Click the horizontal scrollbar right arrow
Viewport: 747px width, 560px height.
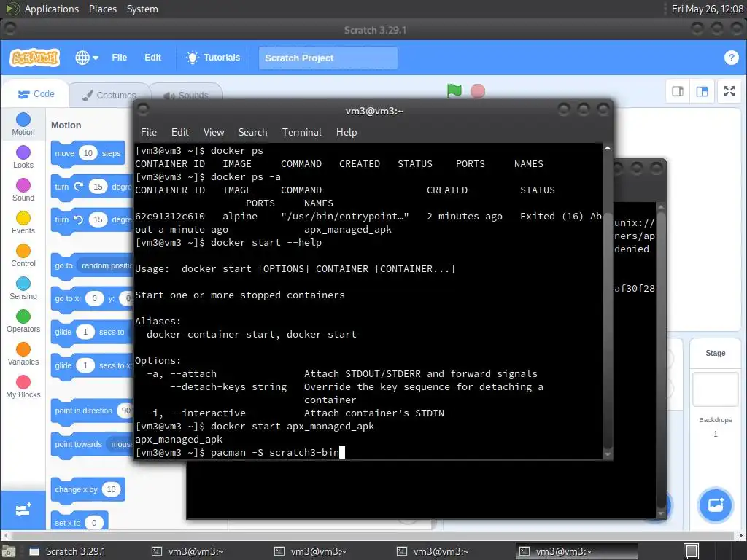(741, 535)
